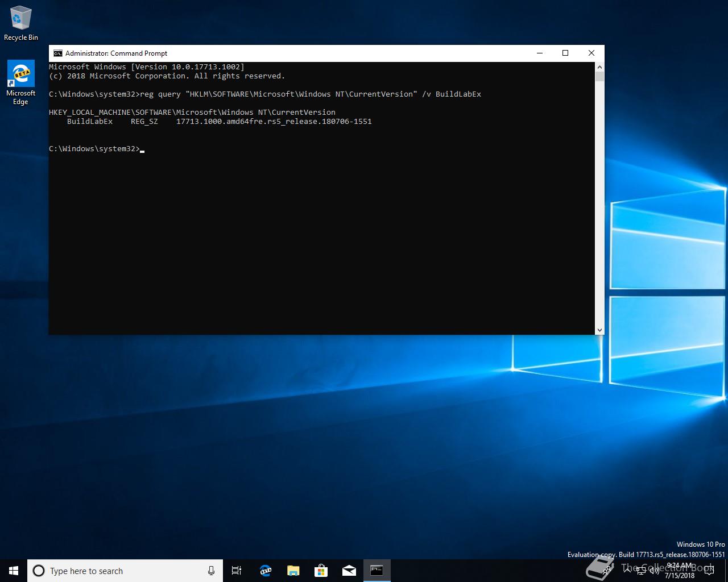Maximize the Command Prompt window

pos(565,53)
